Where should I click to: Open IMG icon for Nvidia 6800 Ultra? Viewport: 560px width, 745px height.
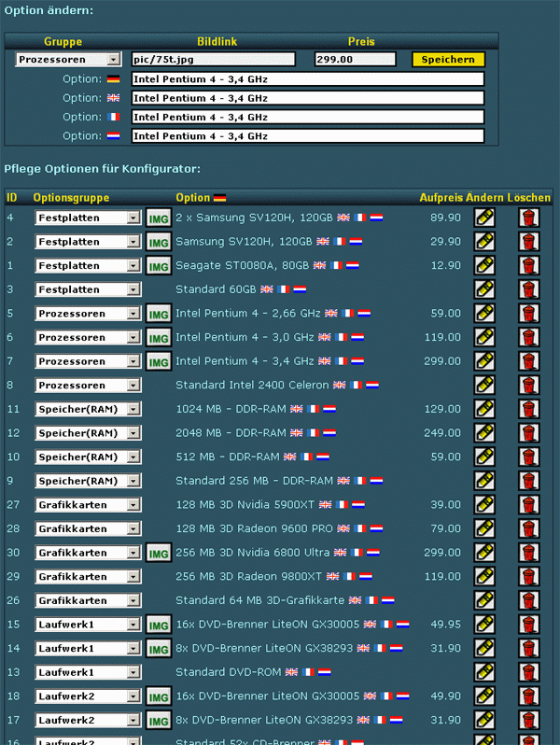pos(159,553)
